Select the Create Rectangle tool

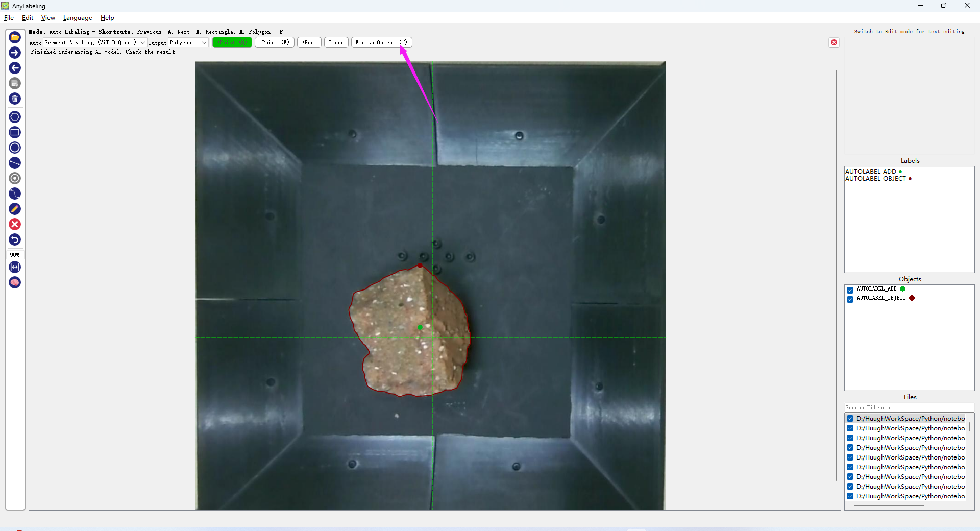click(15, 132)
